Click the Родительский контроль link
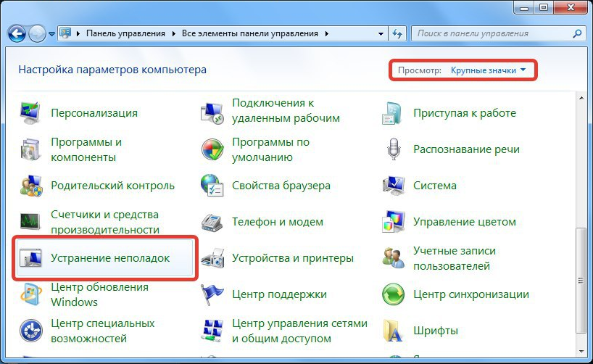 (112, 186)
